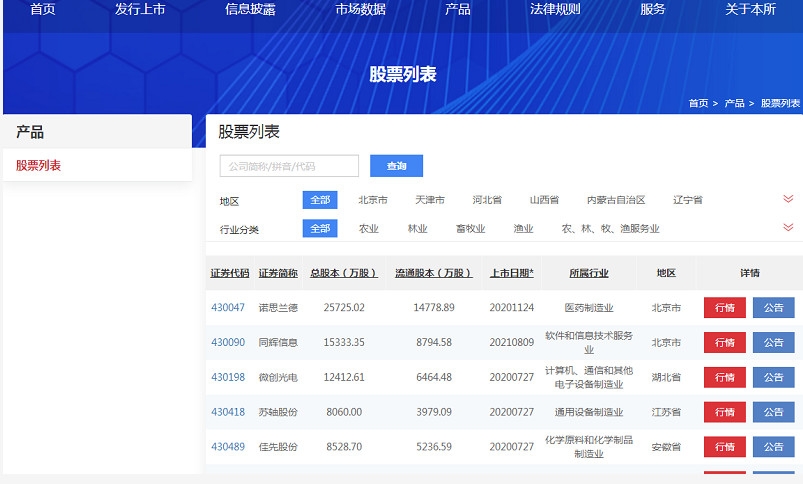Screen dimensions: 803x484
Task: Sort by 所属行业 column header
Action: point(589,273)
